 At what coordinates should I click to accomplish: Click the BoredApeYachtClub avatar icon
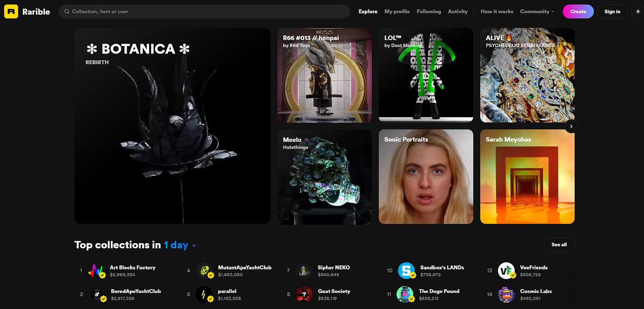point(96,294)
